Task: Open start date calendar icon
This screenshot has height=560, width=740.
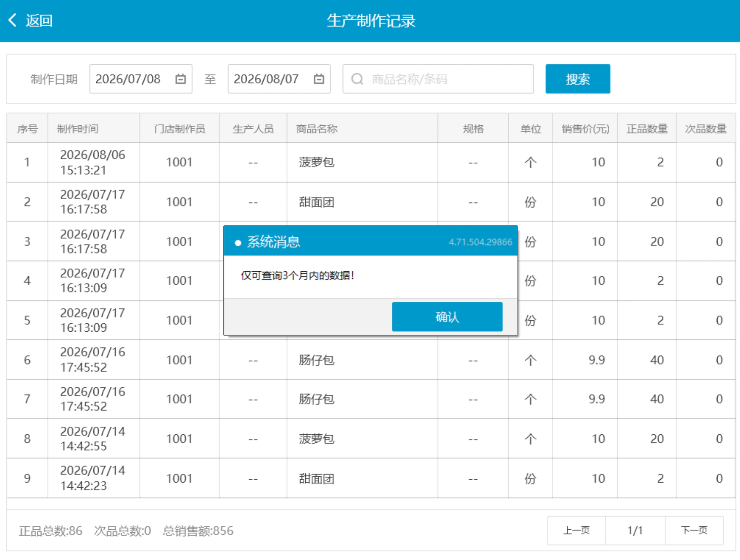Action: [x=180, y=79]
